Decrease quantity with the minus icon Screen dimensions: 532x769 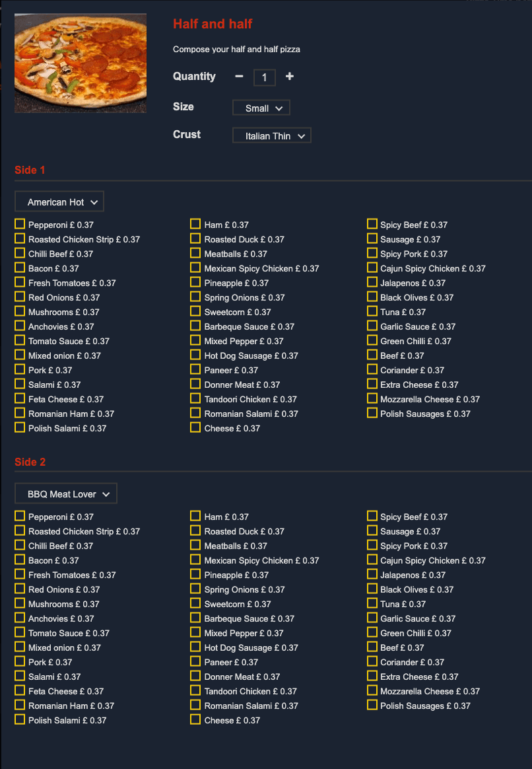[239, 77]
